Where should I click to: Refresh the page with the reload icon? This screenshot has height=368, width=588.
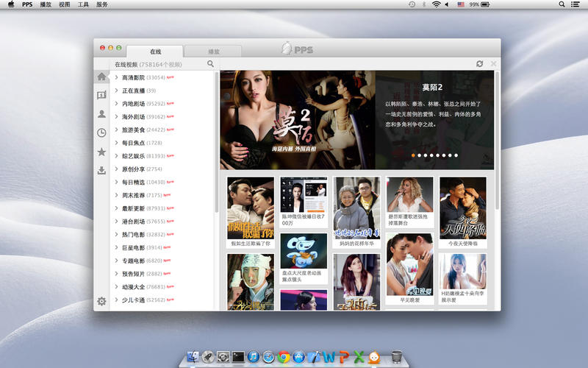[480, 64]
